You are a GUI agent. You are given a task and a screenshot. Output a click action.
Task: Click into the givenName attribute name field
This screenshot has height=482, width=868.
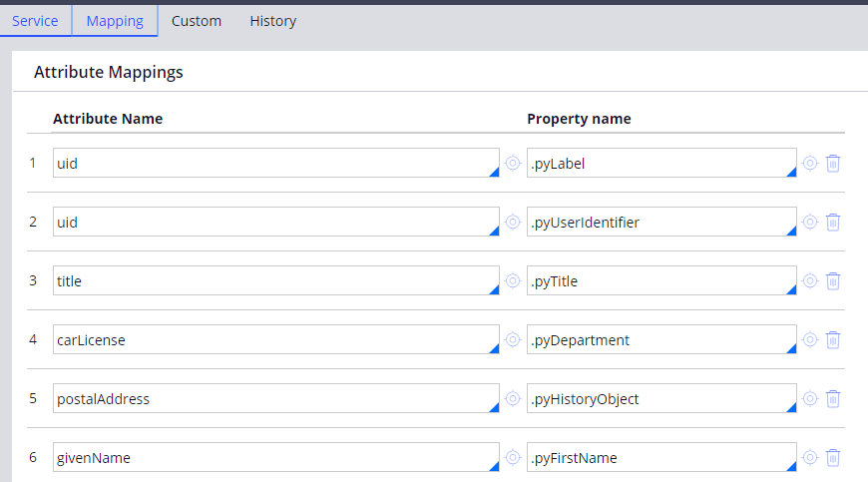(x=275, y=457)
